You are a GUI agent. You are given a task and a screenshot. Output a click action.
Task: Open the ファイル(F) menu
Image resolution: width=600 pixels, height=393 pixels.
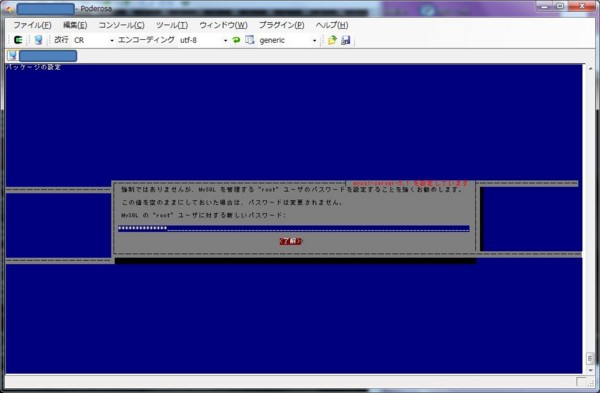pos(32,25)
